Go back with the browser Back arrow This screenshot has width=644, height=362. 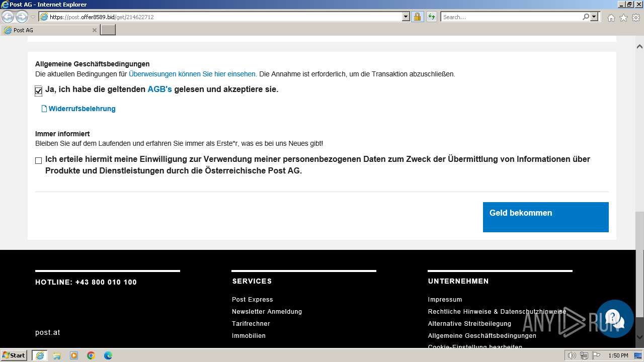point(8,17)
